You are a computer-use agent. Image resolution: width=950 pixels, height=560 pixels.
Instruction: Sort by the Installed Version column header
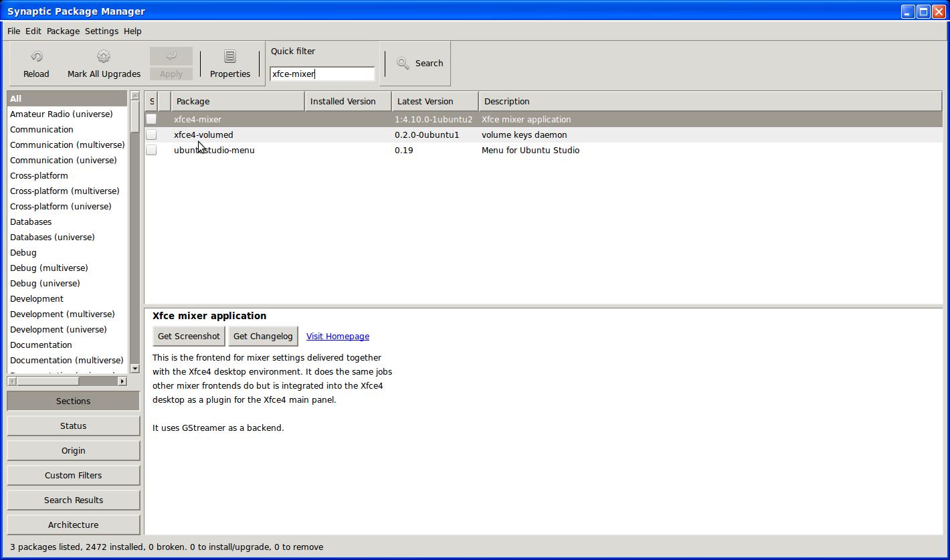pos(348,102)
